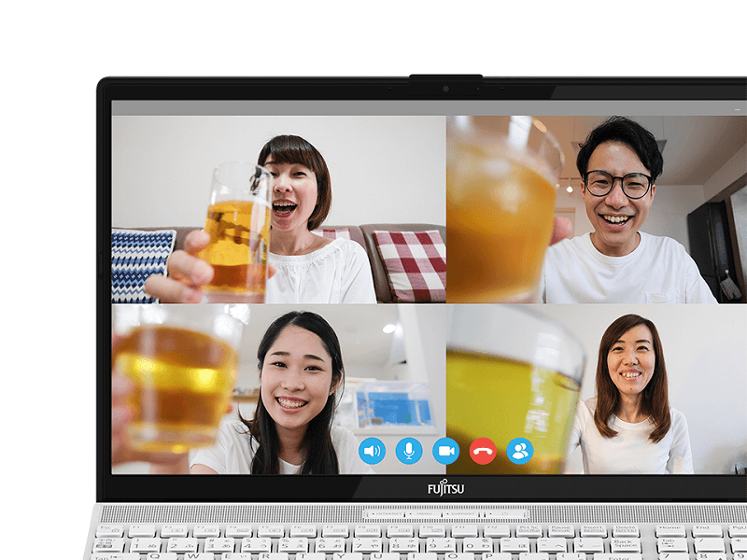The width and height of the screenshot is (747, 560).
Task: Click the red hang-up phone icon
Action: (x=484, y=451)
